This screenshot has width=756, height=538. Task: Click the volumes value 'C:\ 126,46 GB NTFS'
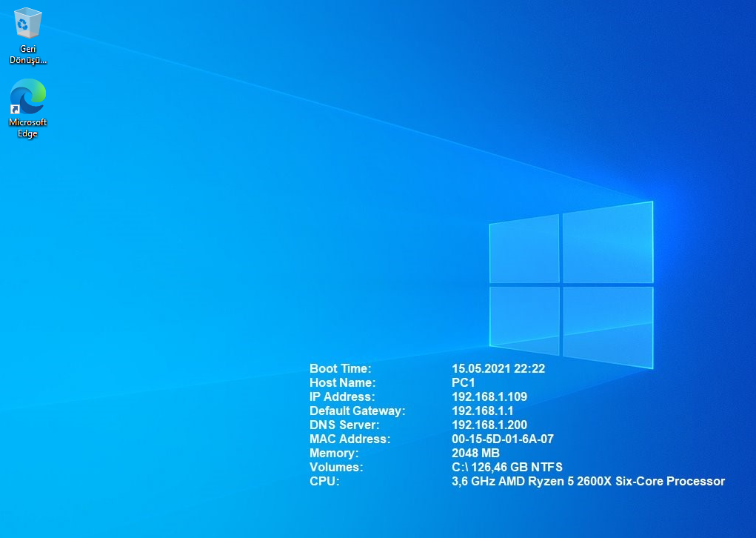tap(507, 467)
